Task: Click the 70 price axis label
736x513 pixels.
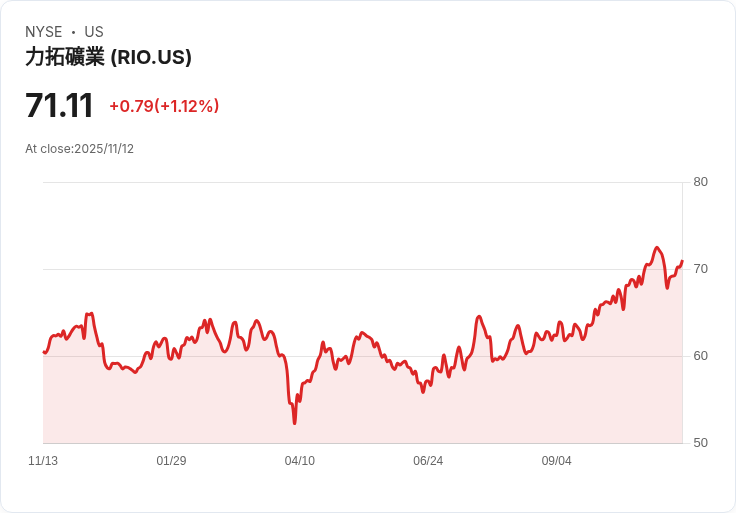Action: pos(700,269)
